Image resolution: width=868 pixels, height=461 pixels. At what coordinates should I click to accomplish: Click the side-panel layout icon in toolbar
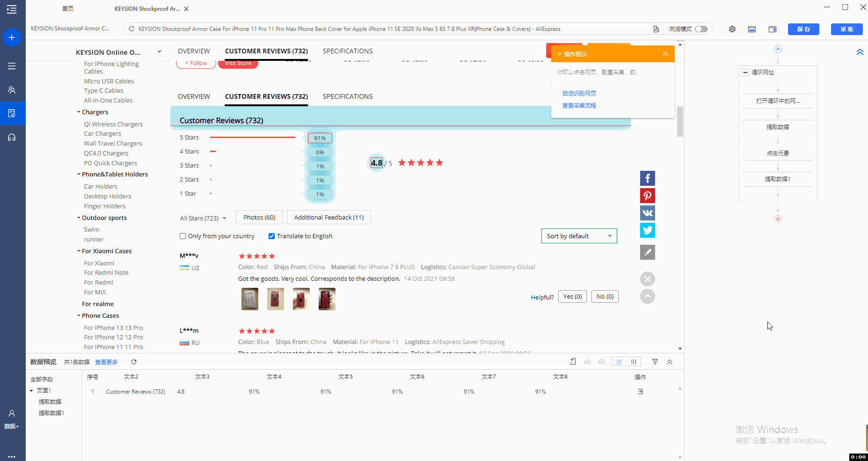click(773, 29)
